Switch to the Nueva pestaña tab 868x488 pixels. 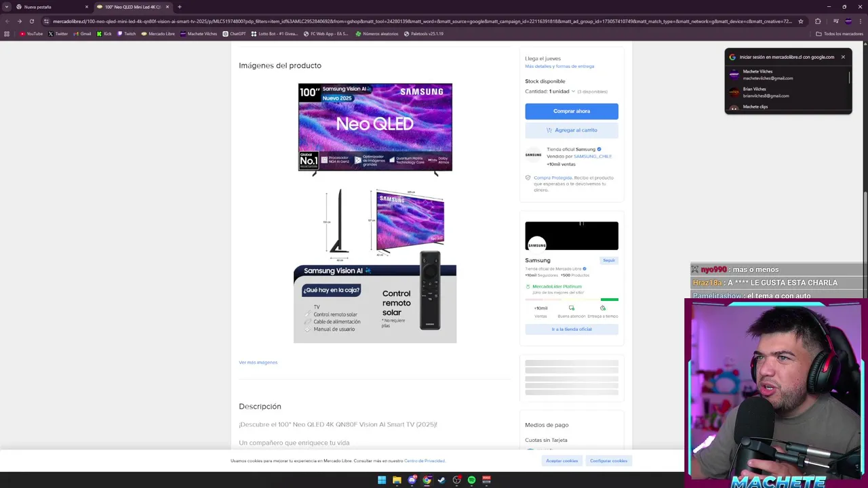point(51,7)
